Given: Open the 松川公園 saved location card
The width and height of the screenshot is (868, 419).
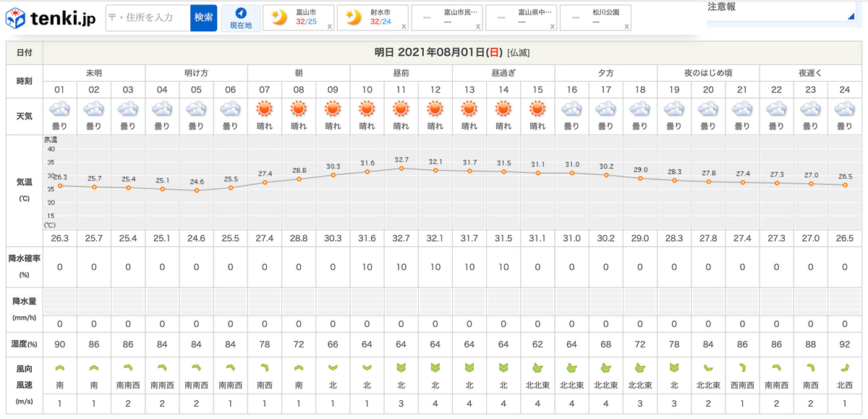Looking at the screenshot, I should pos(596,17).
